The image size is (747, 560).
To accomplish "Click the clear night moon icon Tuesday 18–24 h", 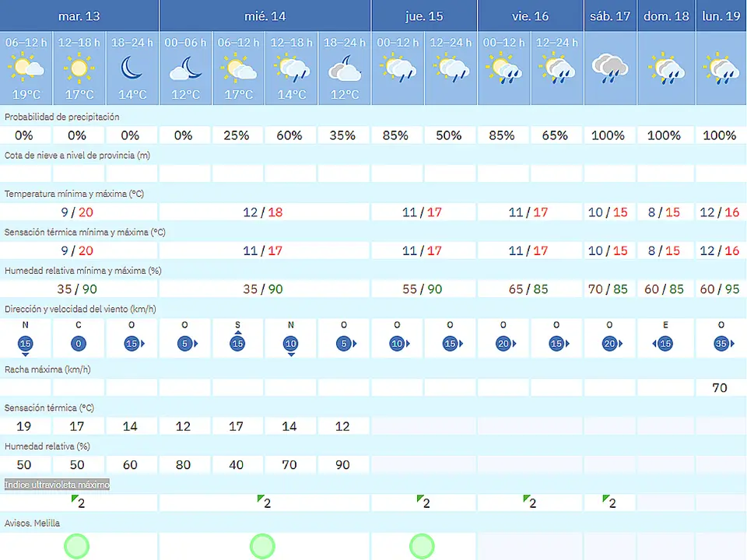I will 132,68.
